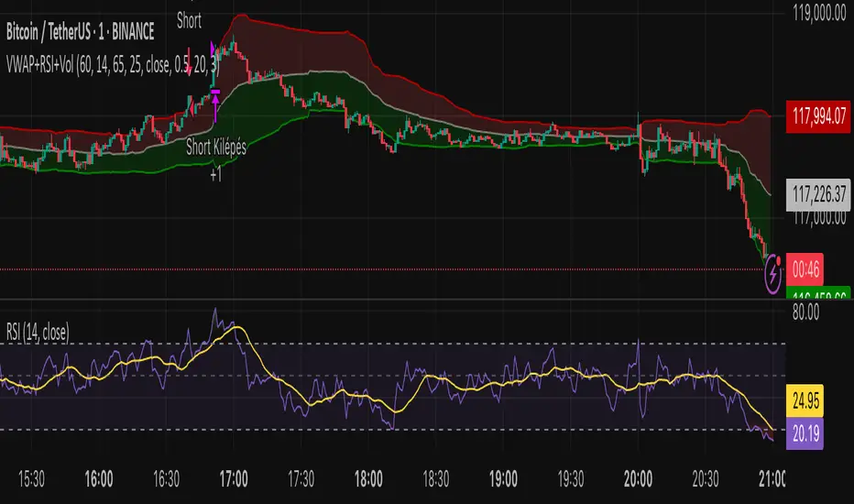Click the Short Kilépés exit label
The height and width of the screenshot is (504, 854).
(x=216, y=148)
